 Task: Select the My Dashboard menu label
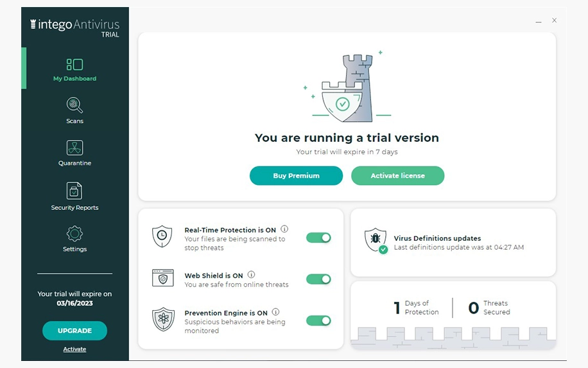pos(74,78)
